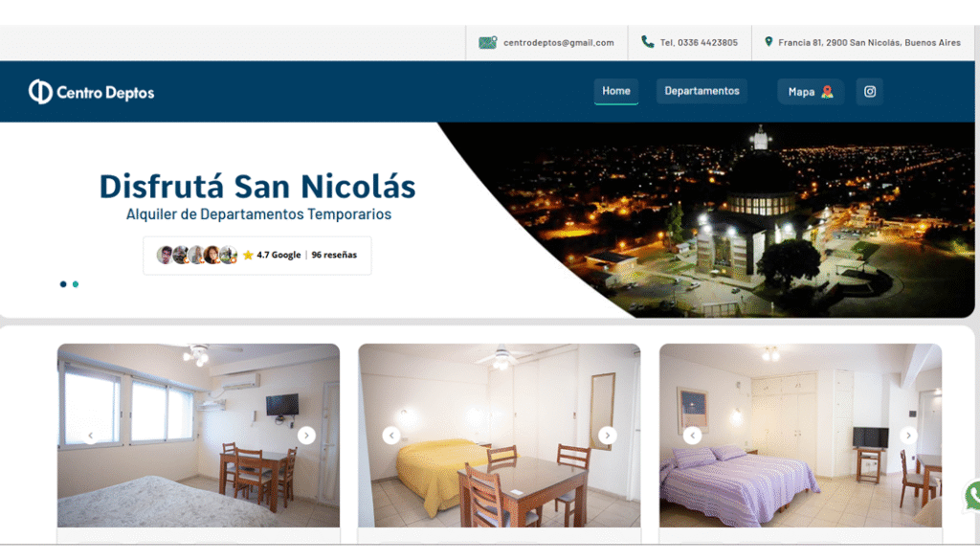This screenshot has width=980, height=560.
Task: Show previous photo of yellow-bed apartment
Action: (390, 436)
